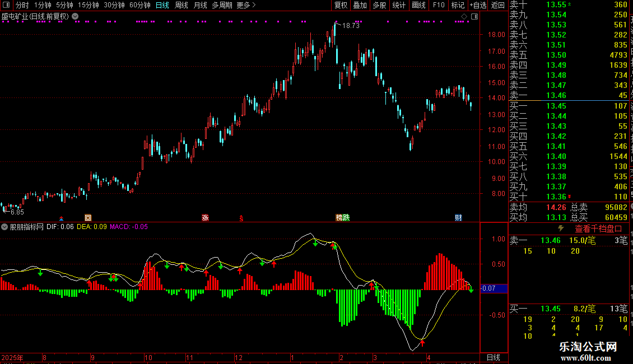Image resolution: width=633 pixels, height=364 pixels.
Task: Switch to the 60分钟 chart
Action: [140, 5]
